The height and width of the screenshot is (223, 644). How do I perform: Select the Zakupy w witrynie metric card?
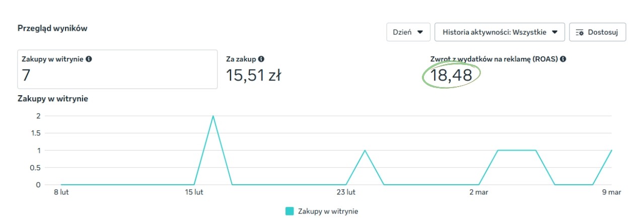point(117,69)
